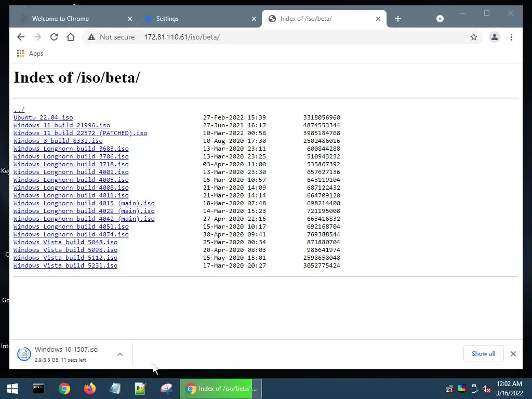Open the Windows Start menu
The image size is (532, 399).
coord(12,389)
